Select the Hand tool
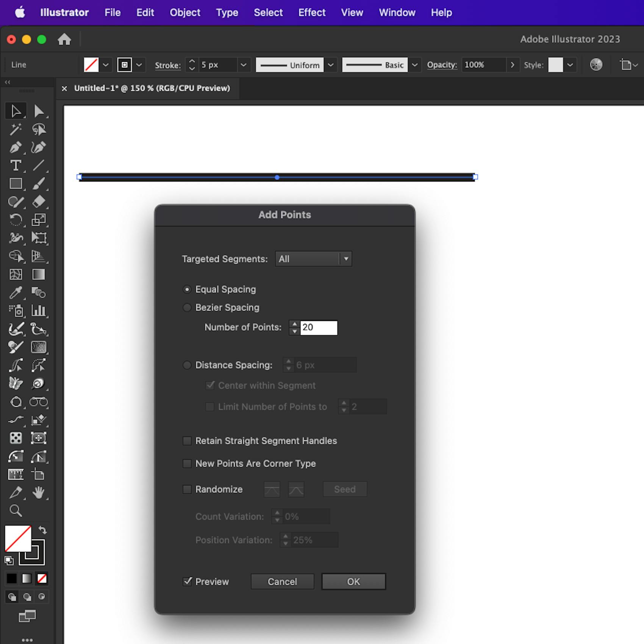 coord(39,492)
